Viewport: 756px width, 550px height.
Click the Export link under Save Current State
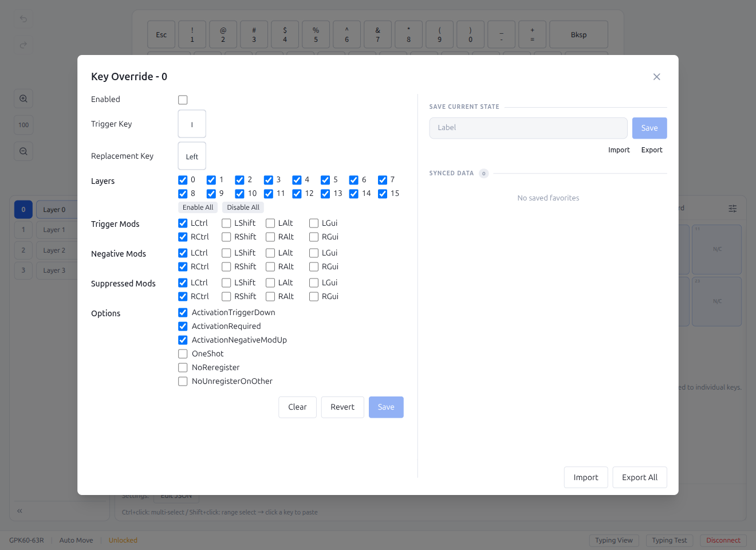click(x=651, y=150)
